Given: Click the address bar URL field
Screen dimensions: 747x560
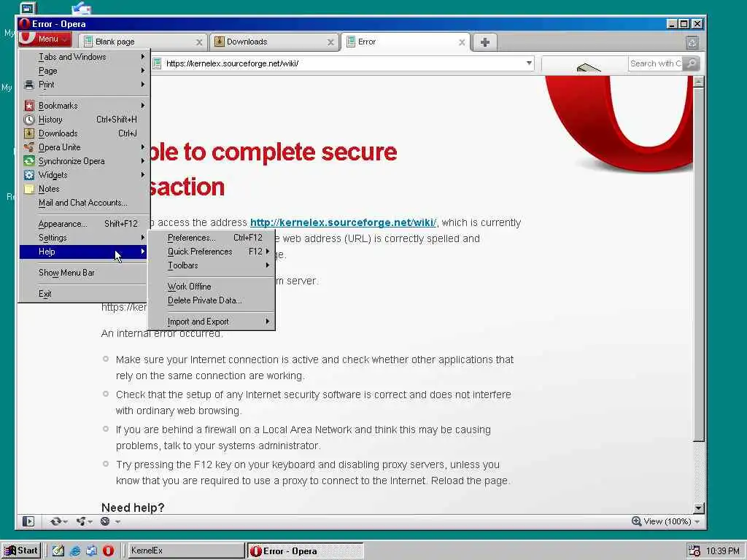Looking at the screenshot, I should coord(343,63).
